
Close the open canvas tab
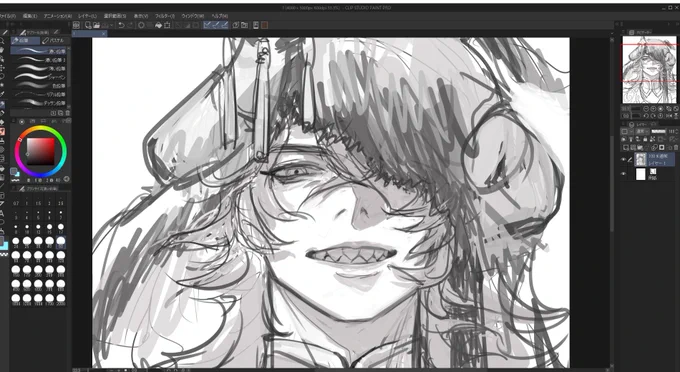(104, 33)
